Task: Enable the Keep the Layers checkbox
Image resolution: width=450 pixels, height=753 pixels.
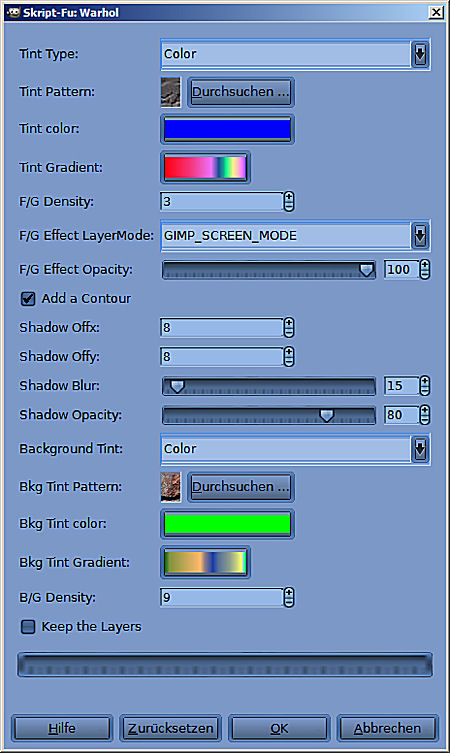Action: coord(28,627)
